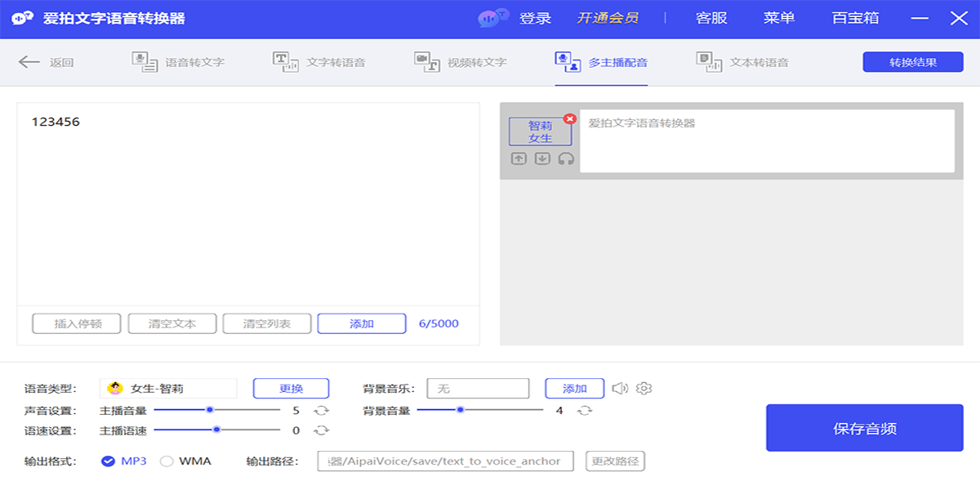980x490 pixels.
Task: Open the 文字转语音 tab
Action: click(x=319, y=62)
